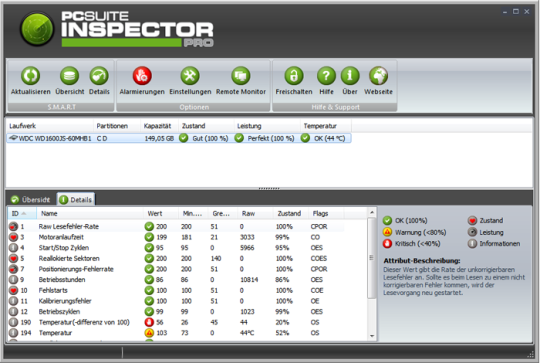
Task: Click green Zustand check icon for Gut (100 %)
Action: (184, 138)
